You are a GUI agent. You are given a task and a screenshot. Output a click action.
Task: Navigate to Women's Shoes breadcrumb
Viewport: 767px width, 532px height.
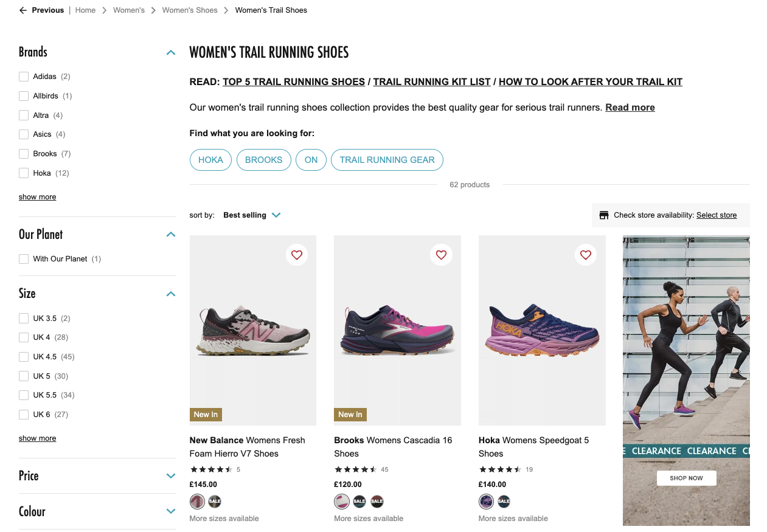point(190,10)
